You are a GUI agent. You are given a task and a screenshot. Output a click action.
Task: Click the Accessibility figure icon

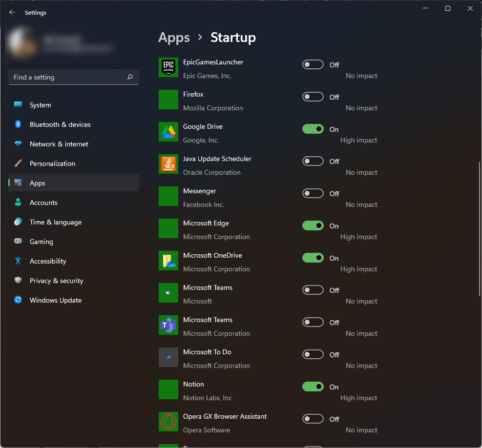[18, 261]
